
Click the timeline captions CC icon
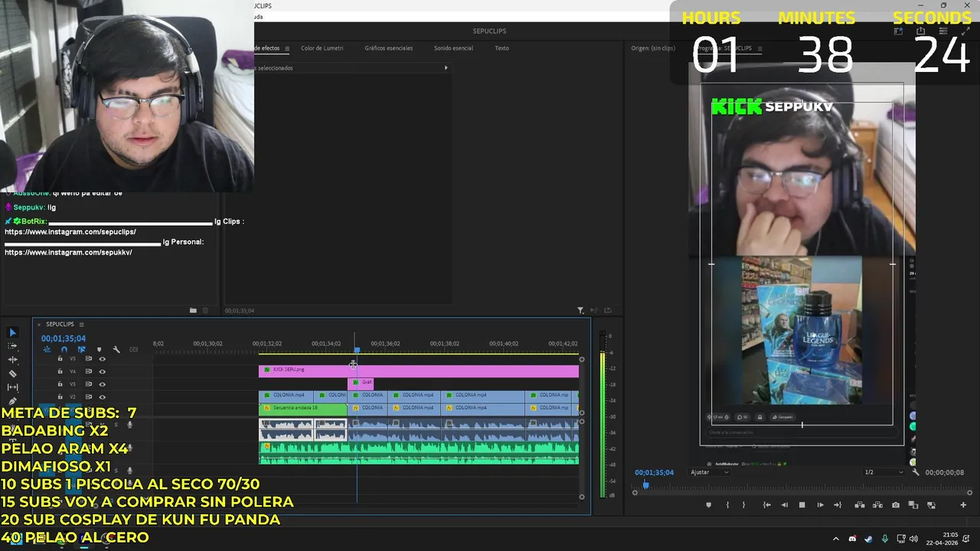tap(134, 350)
